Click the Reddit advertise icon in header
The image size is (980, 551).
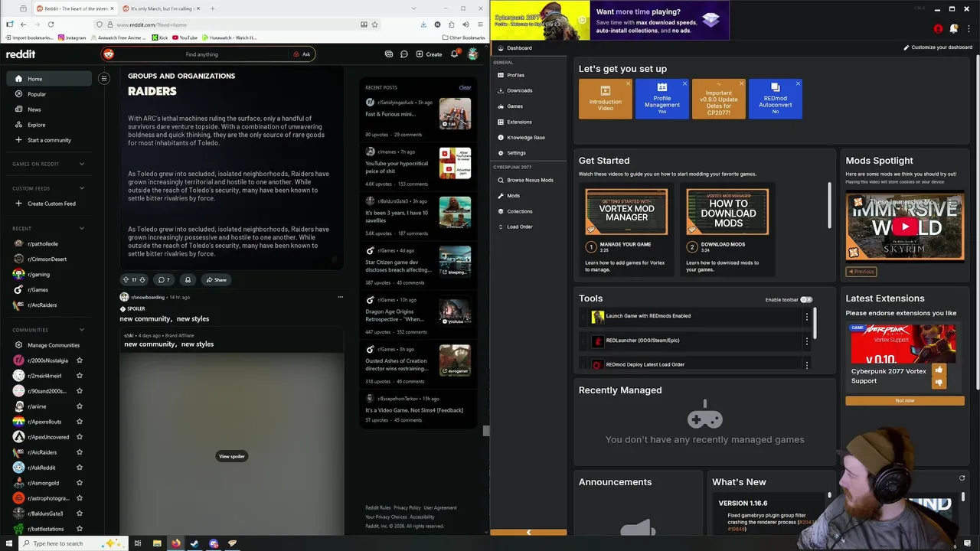(389, 54)
